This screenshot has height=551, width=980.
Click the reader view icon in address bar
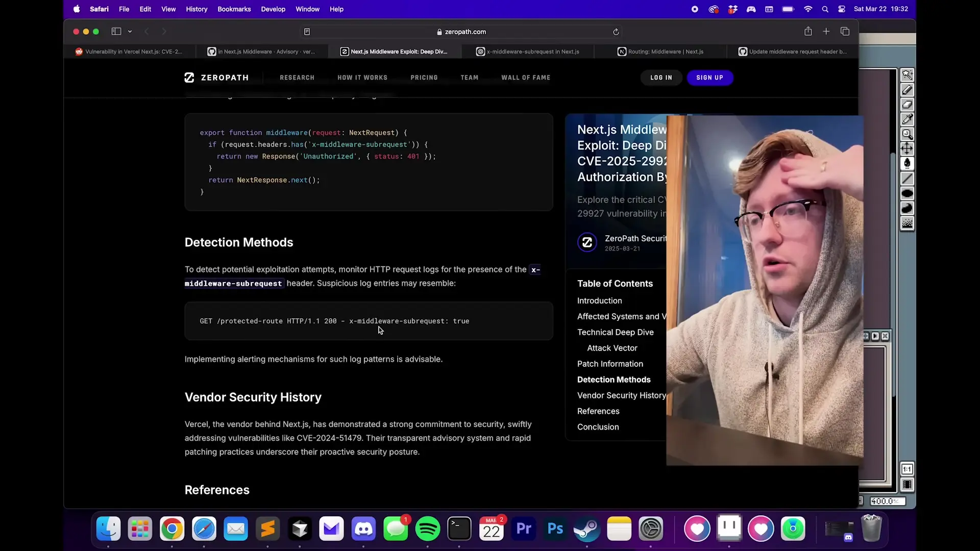coord(307,32)
